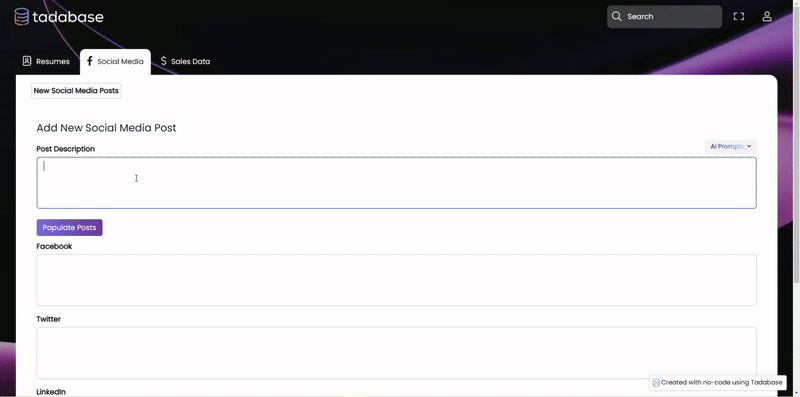The image size is (800, 397).
Task: Focus the Facebook text area
Action: [x=396, y=280]
